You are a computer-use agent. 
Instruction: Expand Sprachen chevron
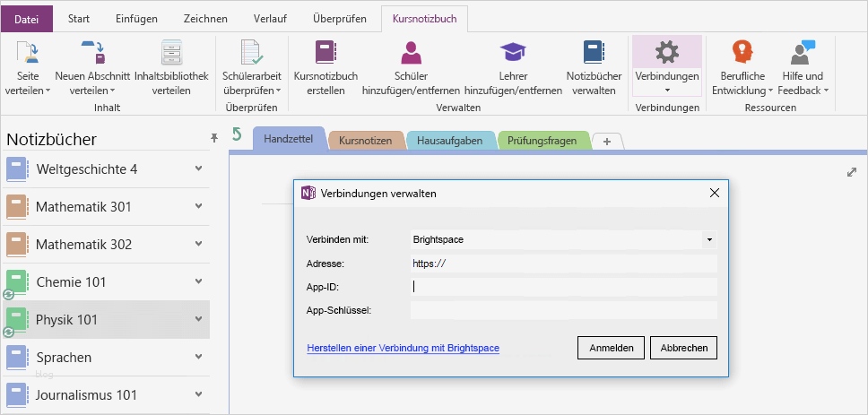199,357
